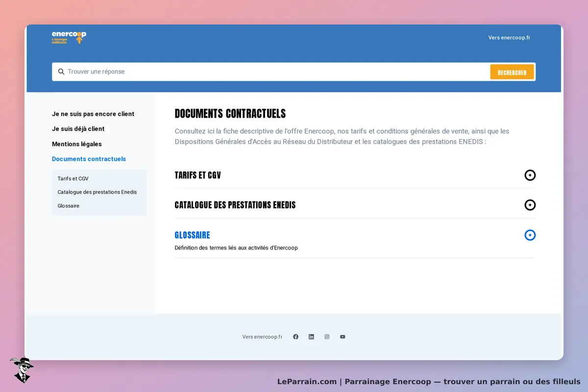588x392 pixels.
Task: Select Tarifs et CGV sidebar sub-item
Action: click(x=73, y=178)
